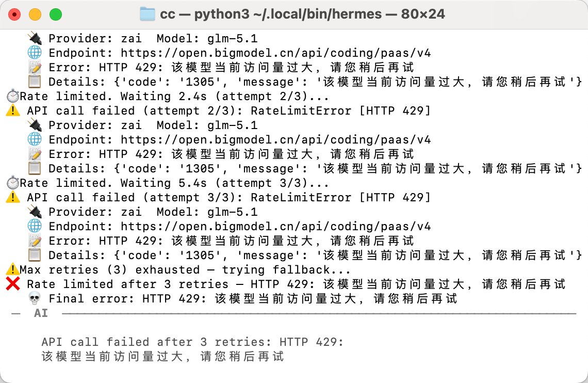Click the skull icon beside Final error
Viewport: 588px width, 383px height.
35,298
